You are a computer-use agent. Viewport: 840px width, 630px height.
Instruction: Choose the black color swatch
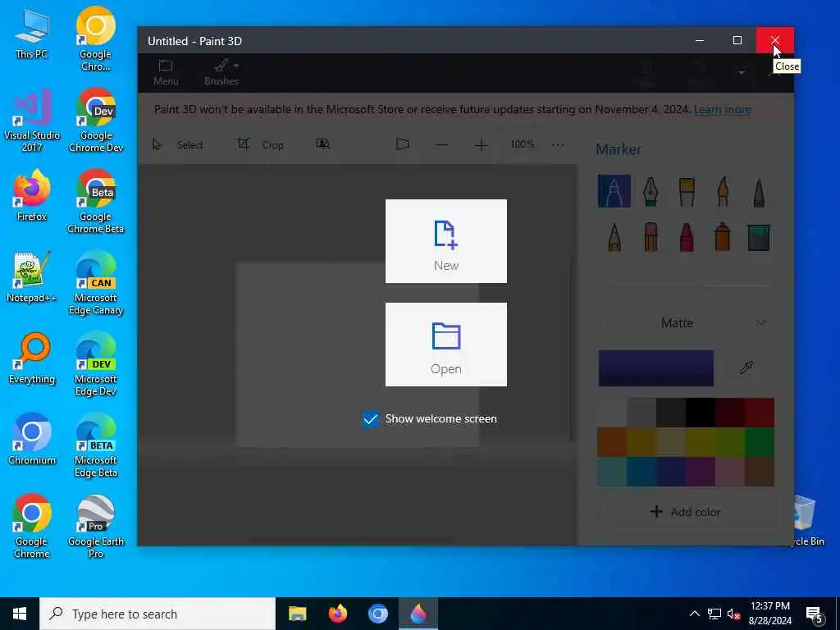click(701, 412)
